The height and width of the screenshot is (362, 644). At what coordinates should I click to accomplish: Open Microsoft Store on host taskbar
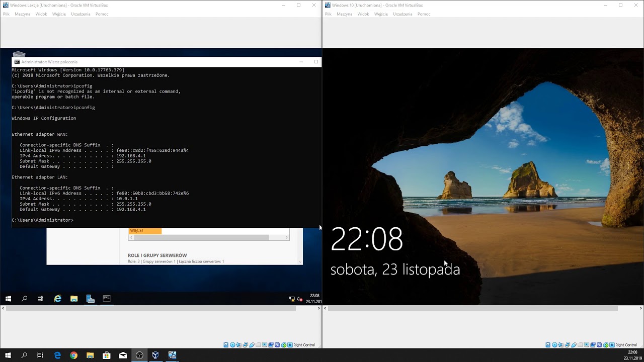pyautogui.click(x=107, y=355)
